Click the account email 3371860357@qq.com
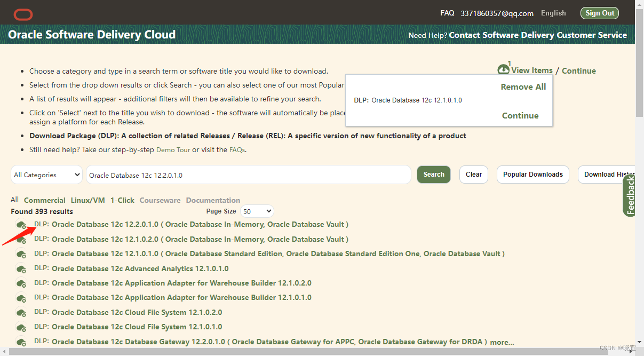Screen dimensions: 644x356 497,13
